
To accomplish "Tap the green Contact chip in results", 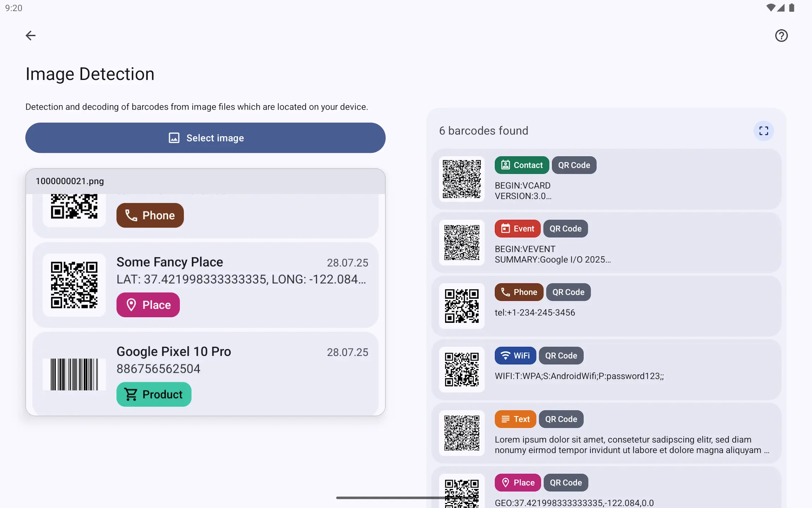I will (522, 165).
